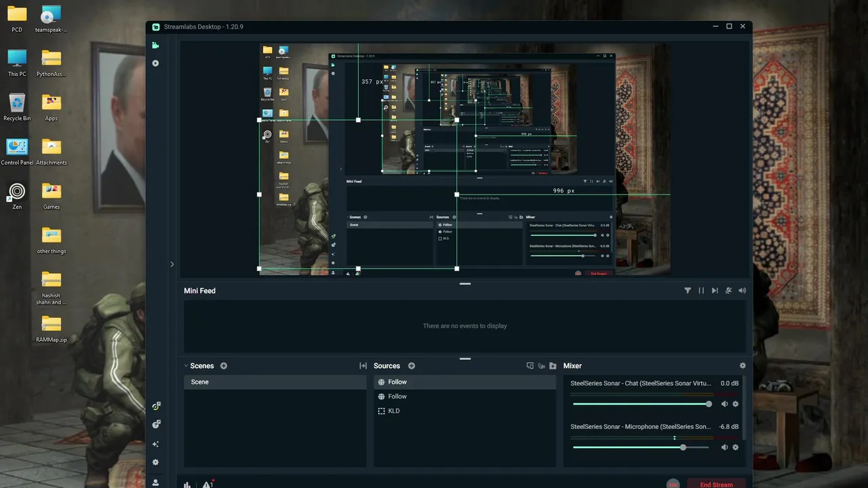Expand the left sidebar with the chevron
Screen dimensions: 868x488
click(172, 264)
